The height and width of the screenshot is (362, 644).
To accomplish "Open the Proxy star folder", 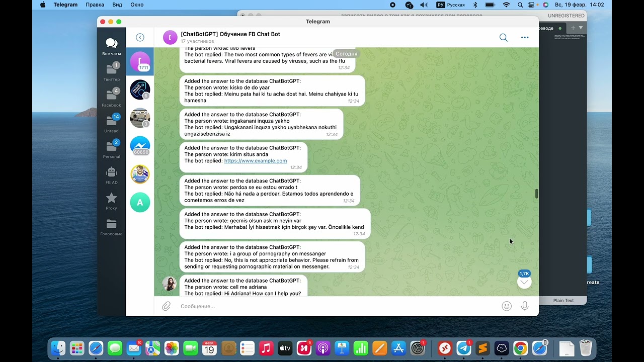I will click(x=111, y=201).
